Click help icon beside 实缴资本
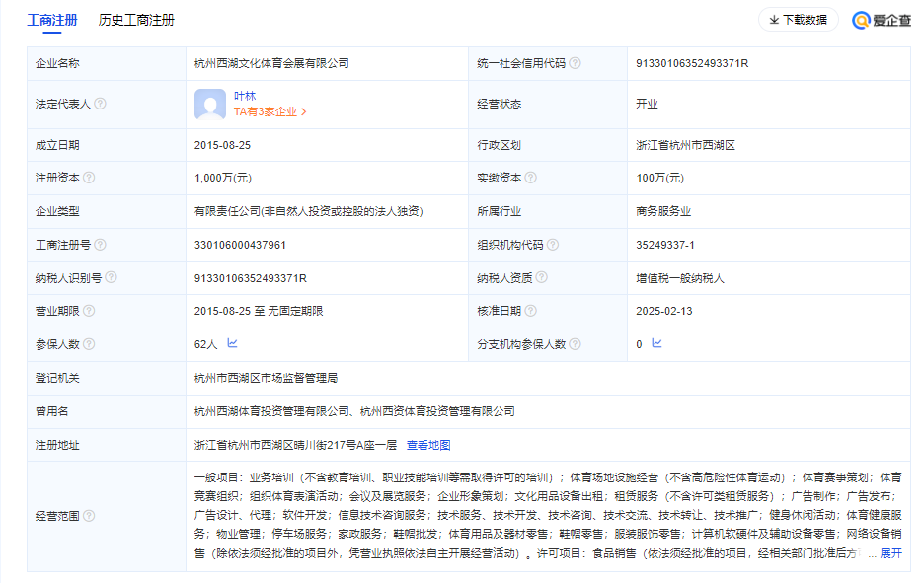This screenshot has width=924, height=583. (530, 178)
